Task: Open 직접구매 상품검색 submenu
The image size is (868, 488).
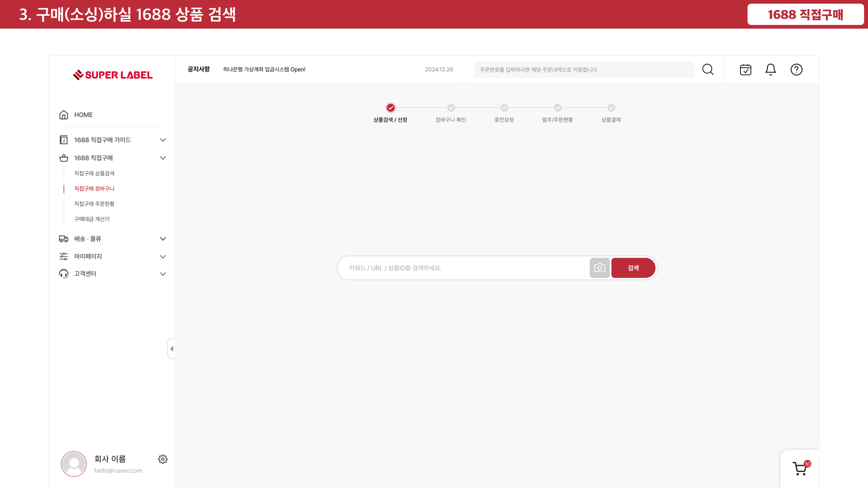Action: point(94,173)
